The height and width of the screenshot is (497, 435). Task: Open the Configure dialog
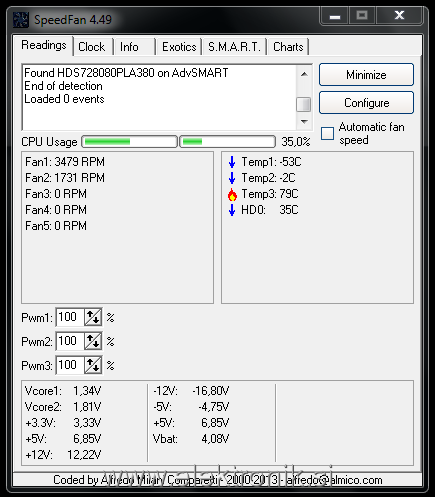click(366, 103)
